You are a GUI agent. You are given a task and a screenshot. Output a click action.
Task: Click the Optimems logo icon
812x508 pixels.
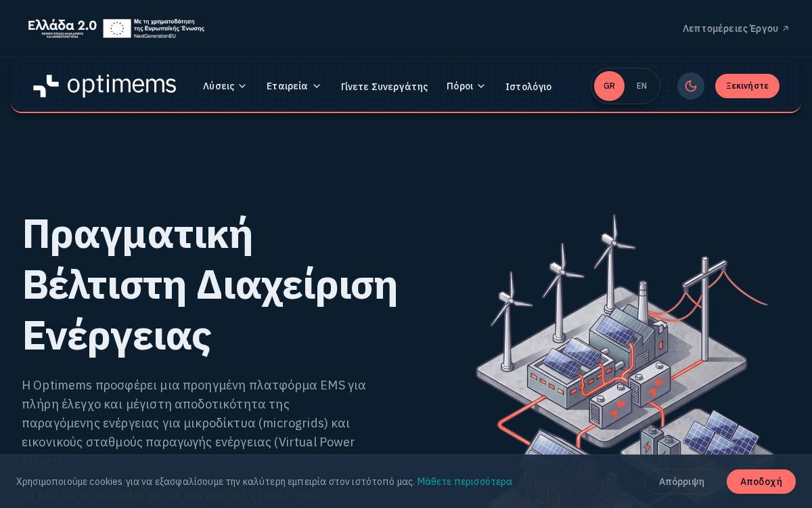coord(46,86)
